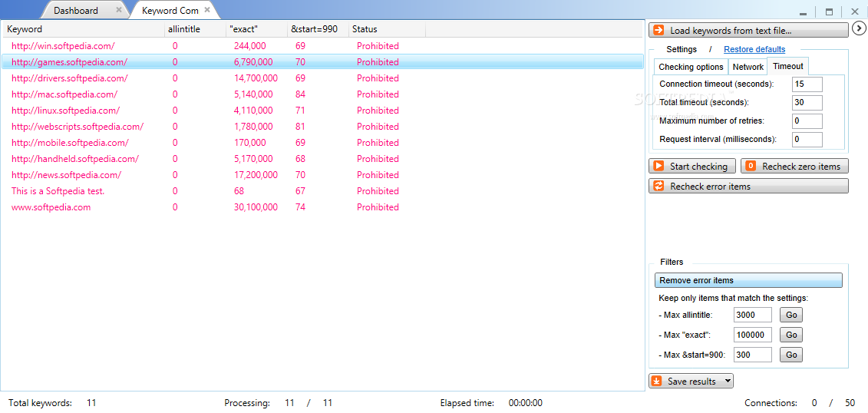Click the Prohibited status for mac.softpedia.com
This screenshot has height=413, width=868.
(x=378, y=94)
